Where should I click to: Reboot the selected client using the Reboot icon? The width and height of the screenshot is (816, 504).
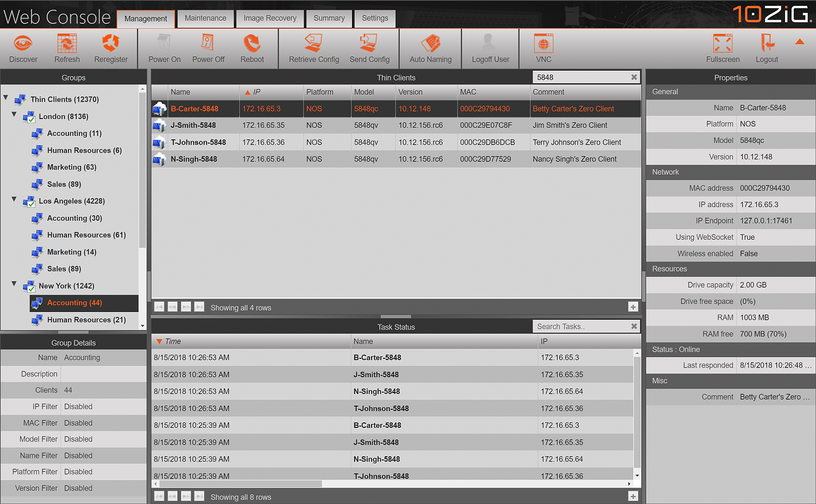(x=252, y=48)
